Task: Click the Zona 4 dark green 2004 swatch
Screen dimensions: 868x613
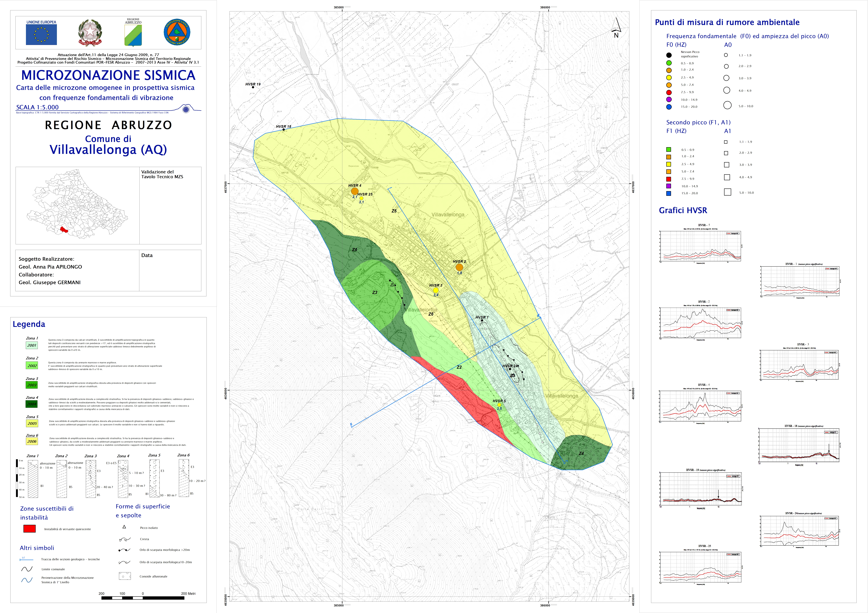Action: click(x=32, y=404)
